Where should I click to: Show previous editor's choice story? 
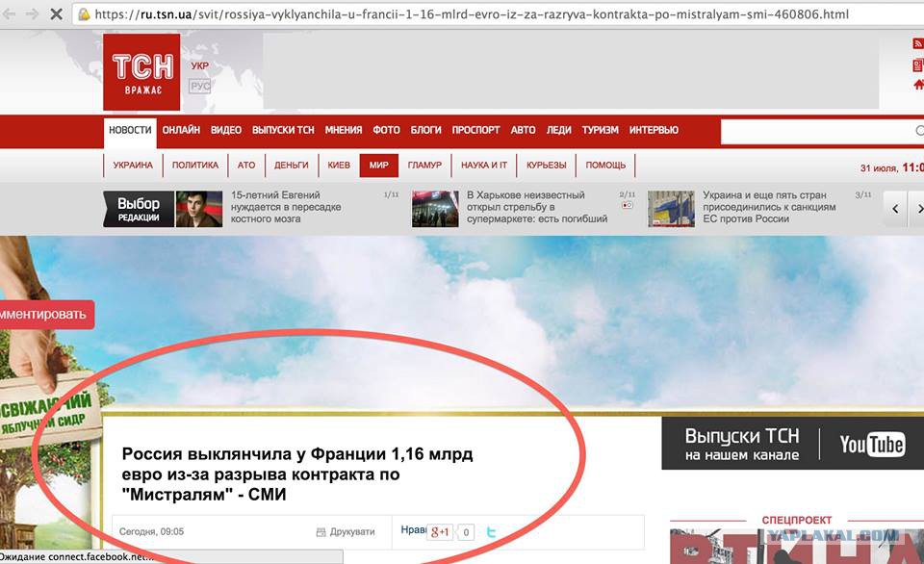895,209
